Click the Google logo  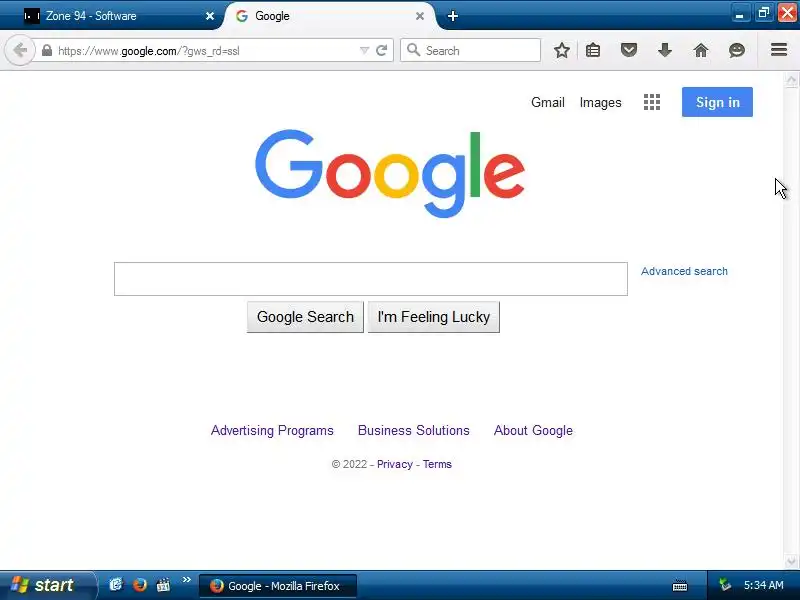click(x=390, y=173)
